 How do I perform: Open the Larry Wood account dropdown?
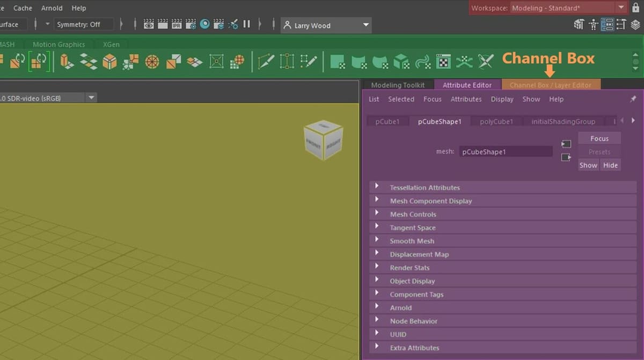tap(326, 25)
